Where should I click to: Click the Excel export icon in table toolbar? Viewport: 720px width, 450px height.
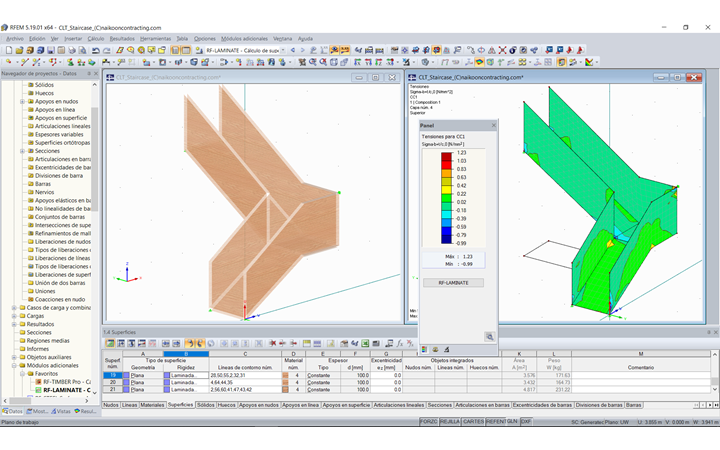pyautogui.click(x=365, y=343)
